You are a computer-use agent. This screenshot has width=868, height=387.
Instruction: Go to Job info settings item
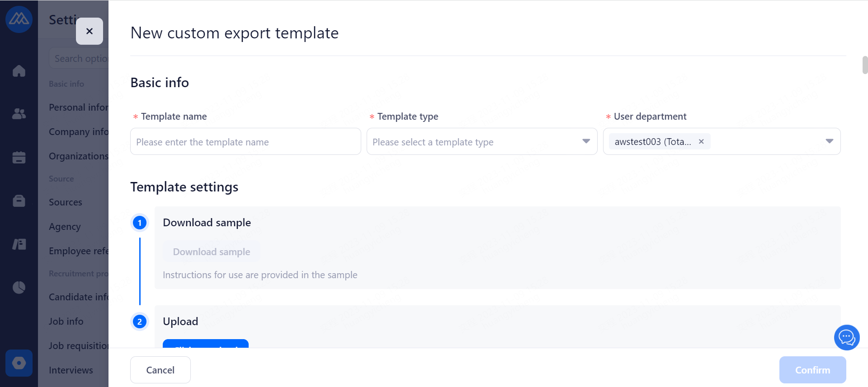coord(66,322)
